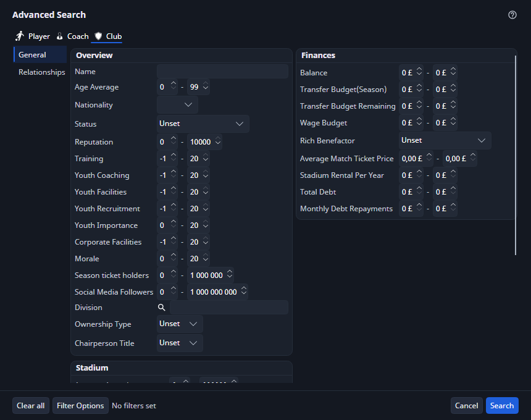Click the Name input field
This screenshot has width=531, height=420.
(x=222, y=72)
